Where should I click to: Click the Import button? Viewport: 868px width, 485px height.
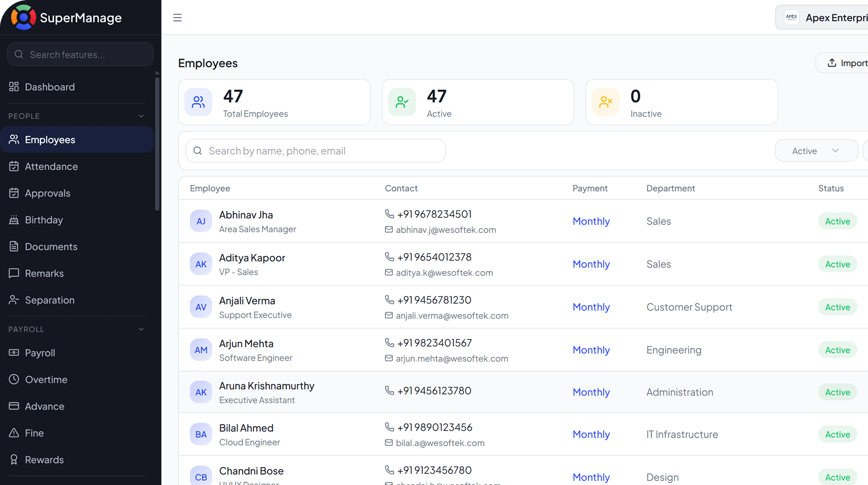point(841,63)
